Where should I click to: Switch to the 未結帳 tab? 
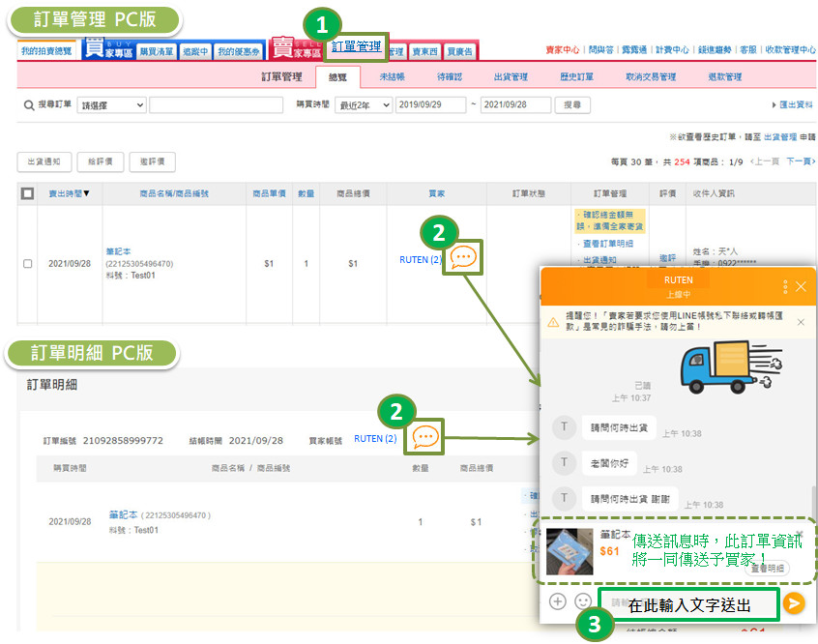tap(392, 77)
